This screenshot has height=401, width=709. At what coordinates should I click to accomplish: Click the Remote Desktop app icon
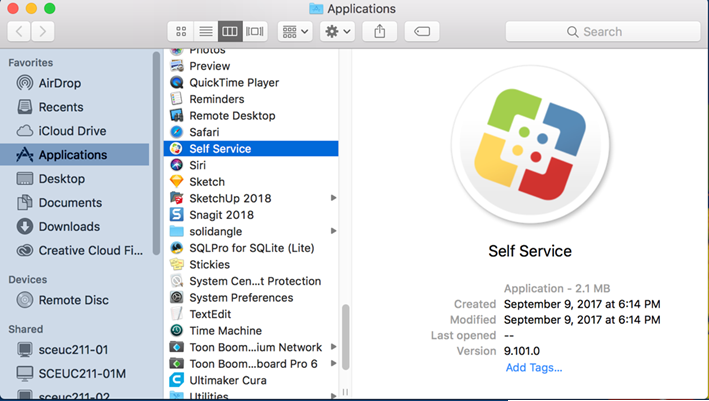click(176, 115)
